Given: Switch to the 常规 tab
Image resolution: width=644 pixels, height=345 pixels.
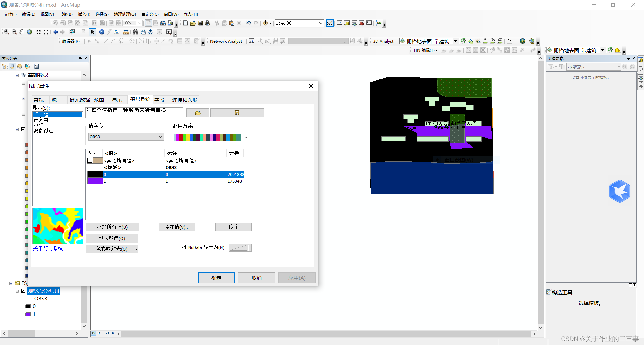Looking at the screenshot, I should 39,100.
